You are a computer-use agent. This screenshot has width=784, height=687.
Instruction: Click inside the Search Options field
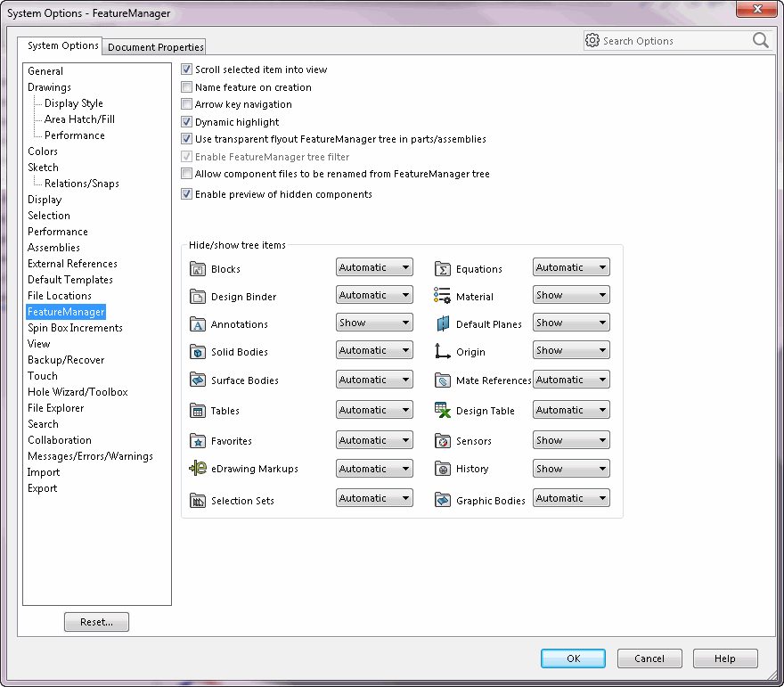(x=670, y=40)
